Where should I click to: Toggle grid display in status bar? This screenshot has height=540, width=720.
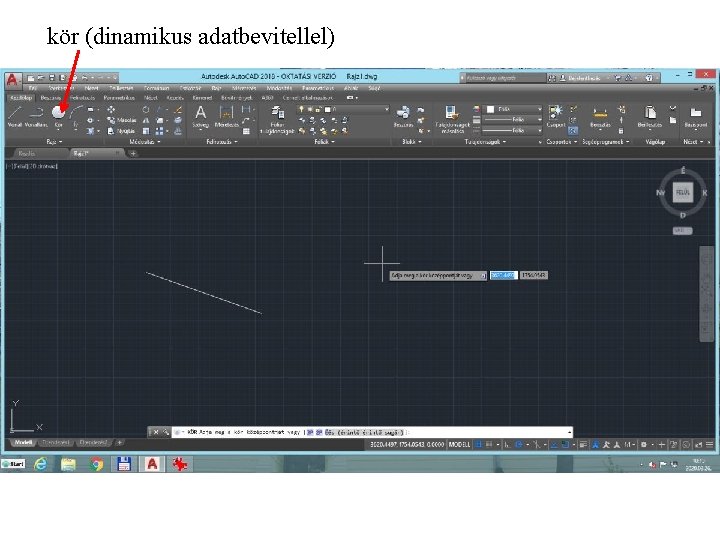click(478, 444)
